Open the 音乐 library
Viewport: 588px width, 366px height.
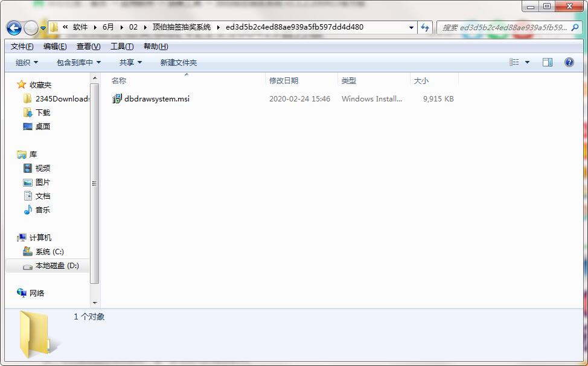43,210
